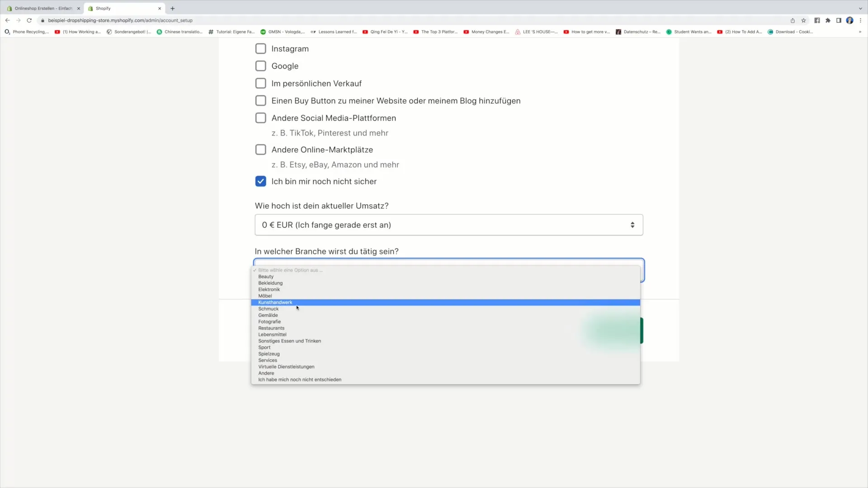
Task: Select Sport option
Action: coord(446,347)
